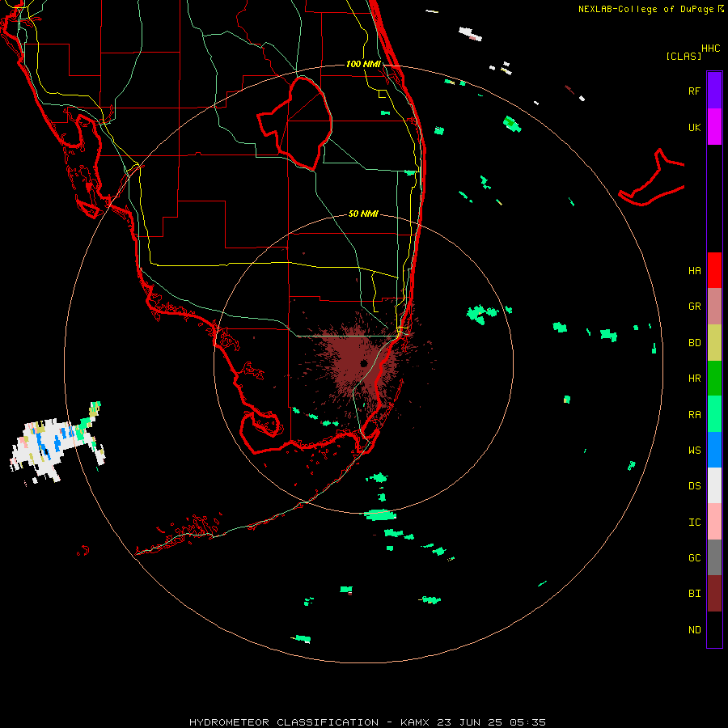The image size is (728, 728).
Task: Click the 50 NMI range ring label
Action: [363, 214]
